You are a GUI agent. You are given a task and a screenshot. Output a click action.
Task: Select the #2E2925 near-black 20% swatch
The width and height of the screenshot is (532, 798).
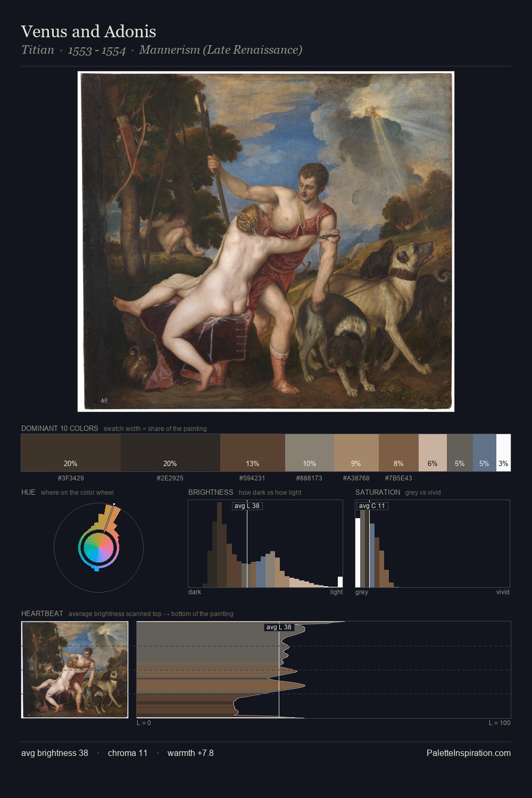(170, 453)
